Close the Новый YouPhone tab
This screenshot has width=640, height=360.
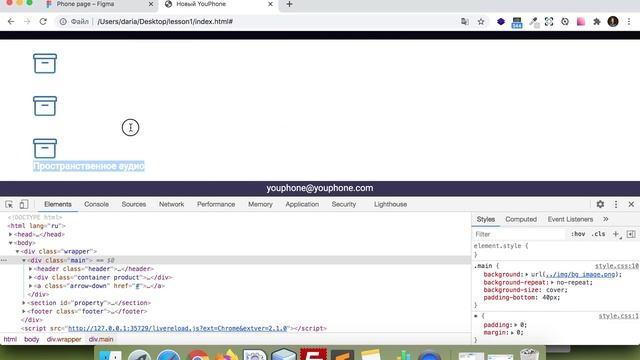270,4
